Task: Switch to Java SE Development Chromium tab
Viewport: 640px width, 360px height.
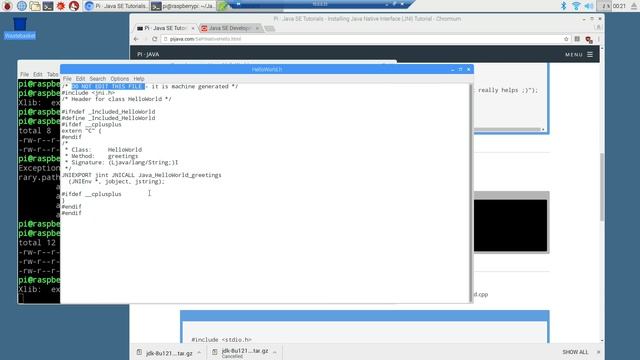Action: pyautogui.click(x=230, y=28)
